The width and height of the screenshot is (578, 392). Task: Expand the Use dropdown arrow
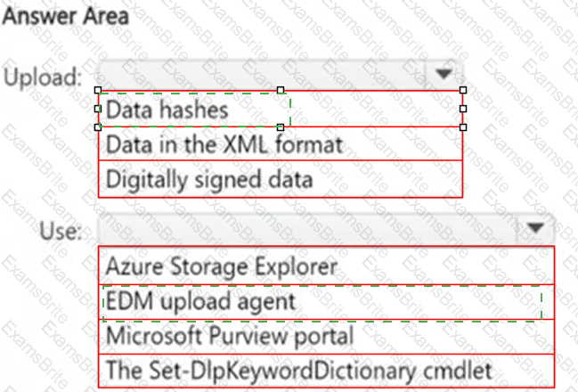coord(534,229)
